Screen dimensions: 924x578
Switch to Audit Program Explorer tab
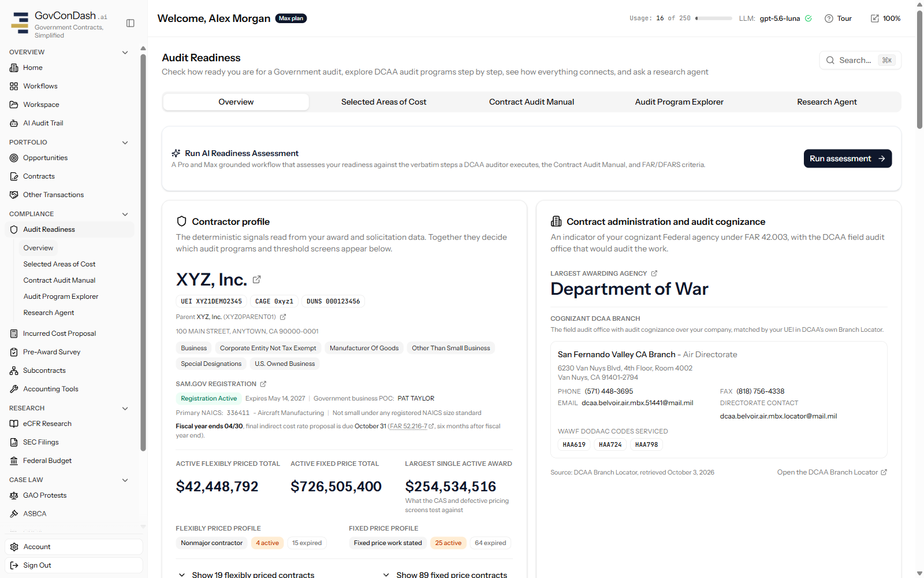(x=679, y=102)
